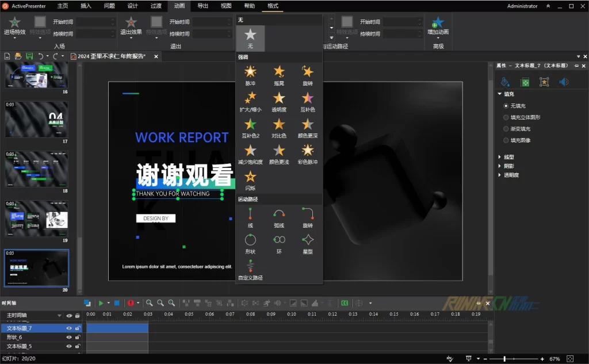
Task: Click the DESIGN BY label on slide
Action: click(x=156, y=219)
